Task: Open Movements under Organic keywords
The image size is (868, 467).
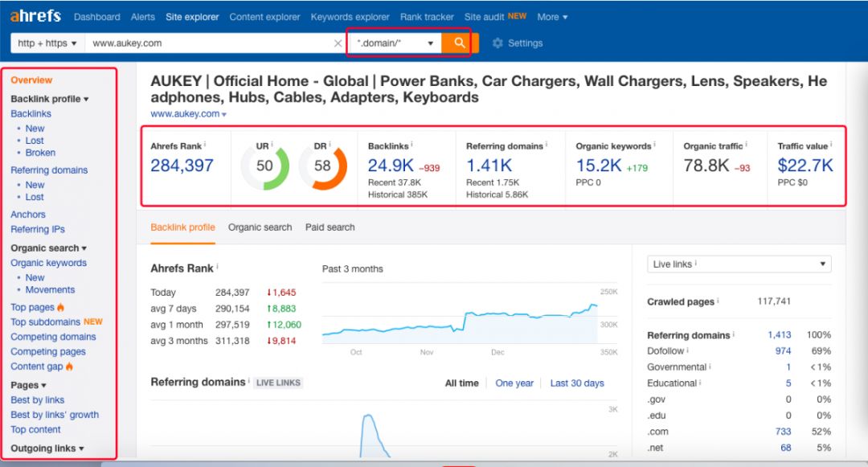Action: point(50,290)
